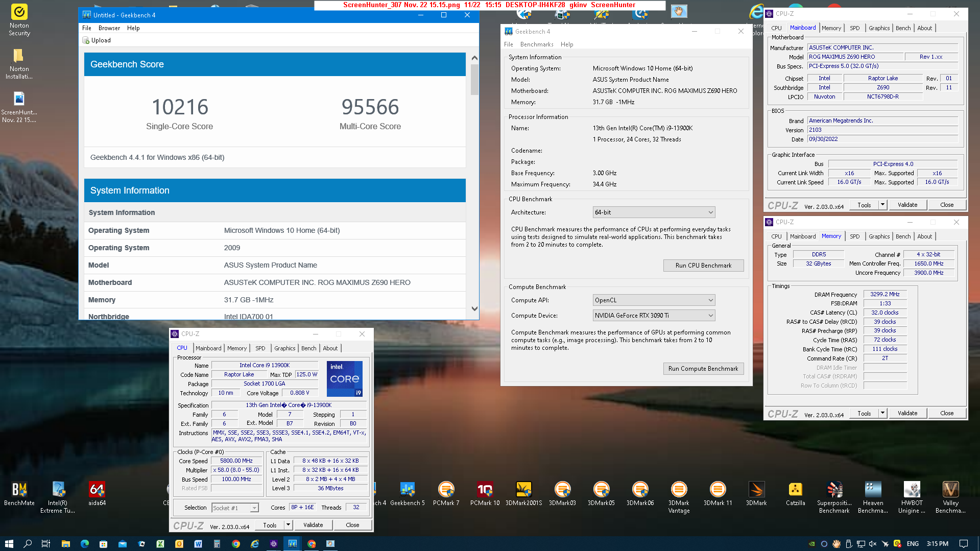The height and width of the screenshot is (551, 980).
Task: Open the 3DMark03 desktop icon
Action: click(x=562, y=493)
